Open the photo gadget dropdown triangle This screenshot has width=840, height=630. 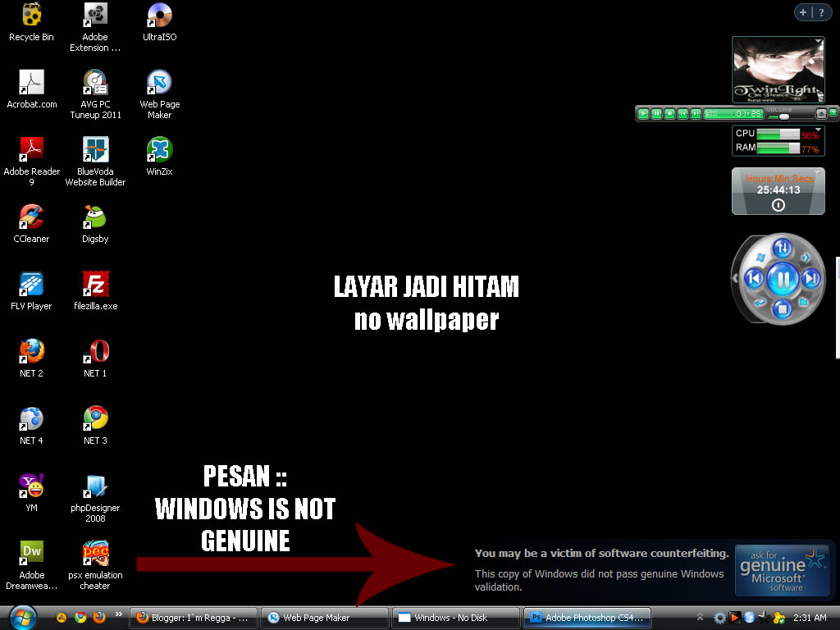click(818, 41)
